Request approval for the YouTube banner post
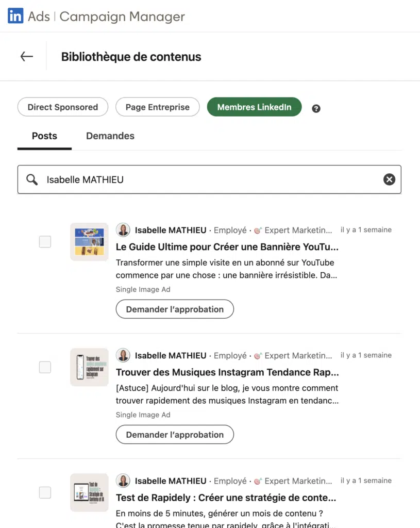This screenshot has height=528, width=420. [x=175, y=309]
